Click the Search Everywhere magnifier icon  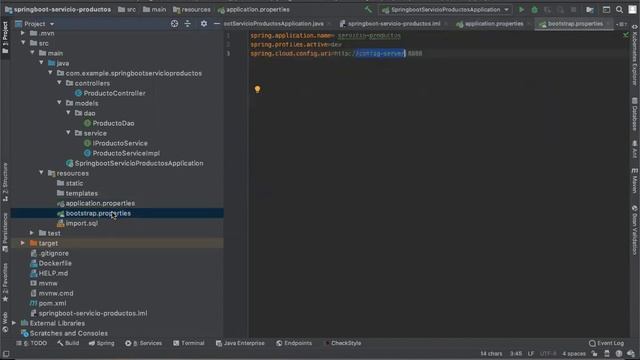click(x=619, y=9)
